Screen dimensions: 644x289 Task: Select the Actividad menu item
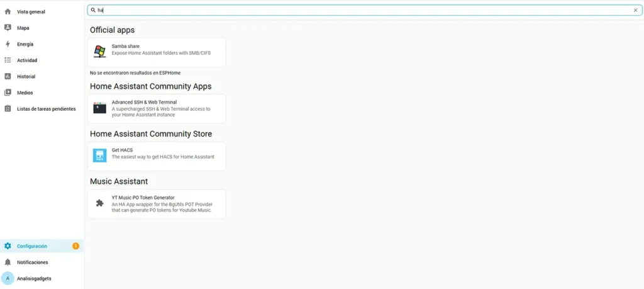(x=42, y=60)
